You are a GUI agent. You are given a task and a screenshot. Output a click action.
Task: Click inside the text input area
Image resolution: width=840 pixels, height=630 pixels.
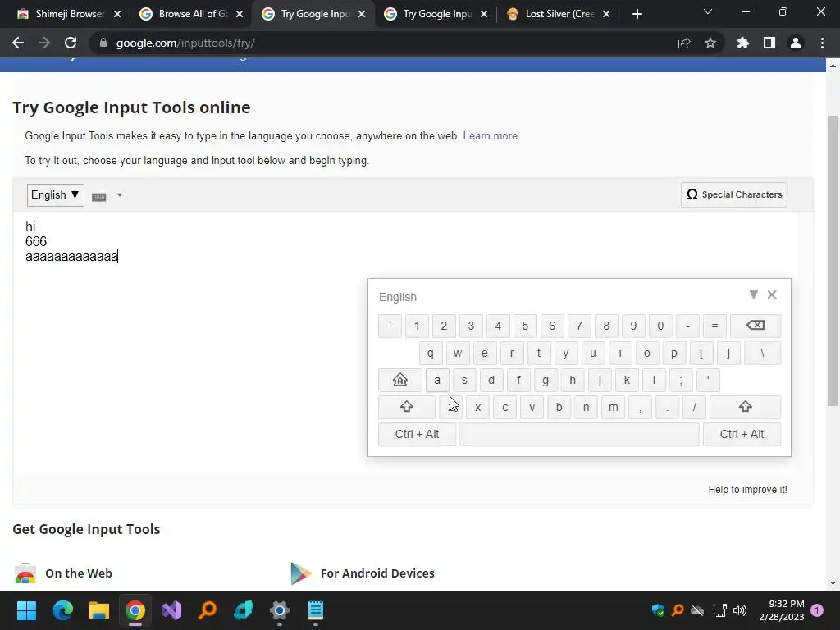pos(405,343)
